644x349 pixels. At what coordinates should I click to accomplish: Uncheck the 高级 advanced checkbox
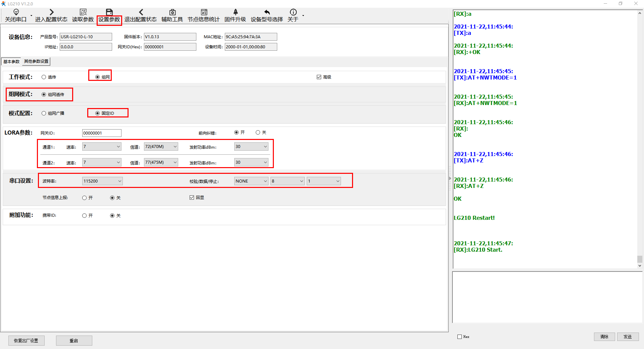coord(319,77)
